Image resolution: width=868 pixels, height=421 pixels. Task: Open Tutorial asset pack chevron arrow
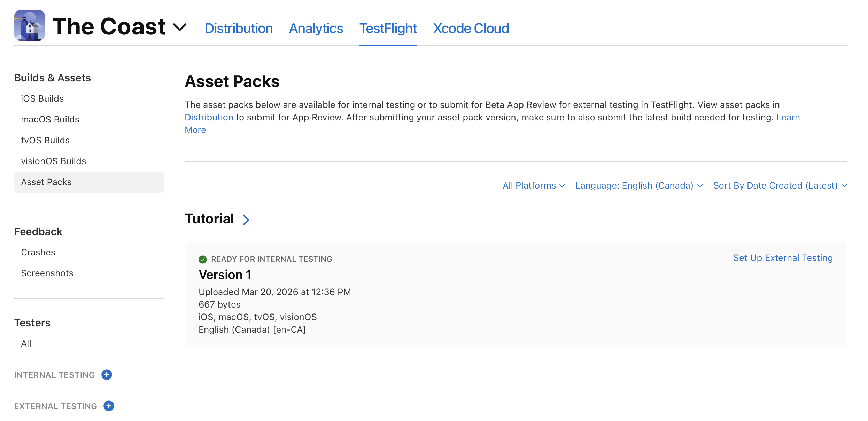(x=246, y=220)
